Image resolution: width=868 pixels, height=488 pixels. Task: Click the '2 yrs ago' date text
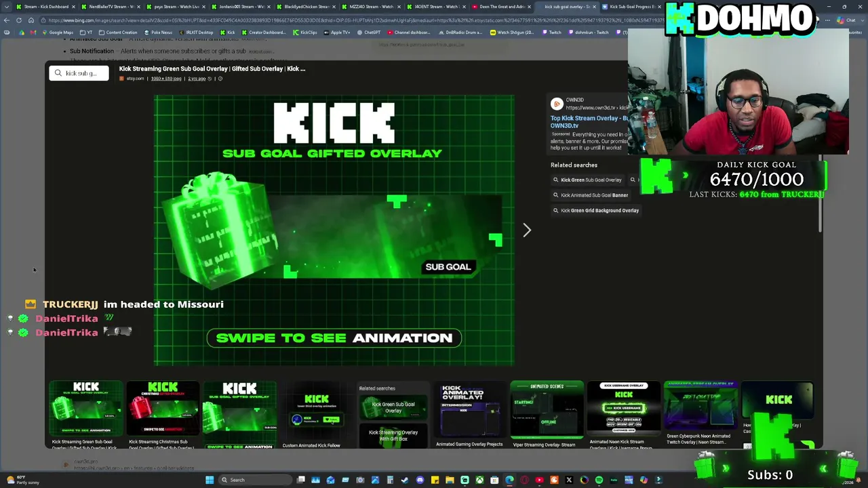[197, 79]
